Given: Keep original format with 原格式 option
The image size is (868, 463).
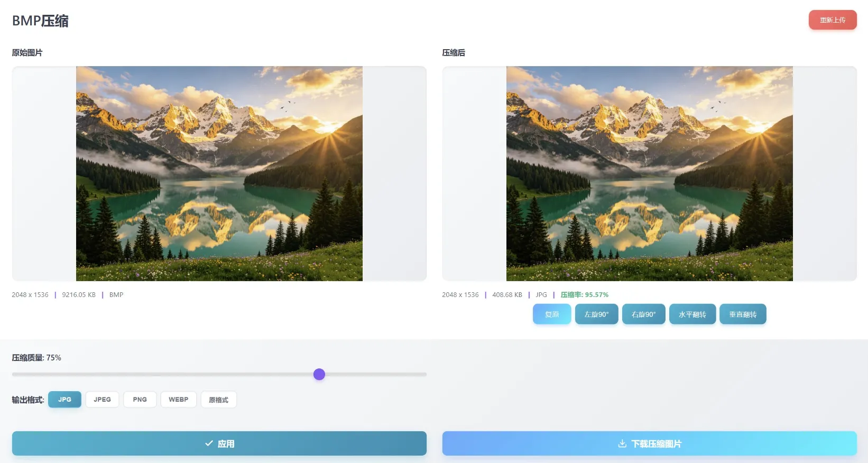Looking at the screenshot, I should pos(218,400).
